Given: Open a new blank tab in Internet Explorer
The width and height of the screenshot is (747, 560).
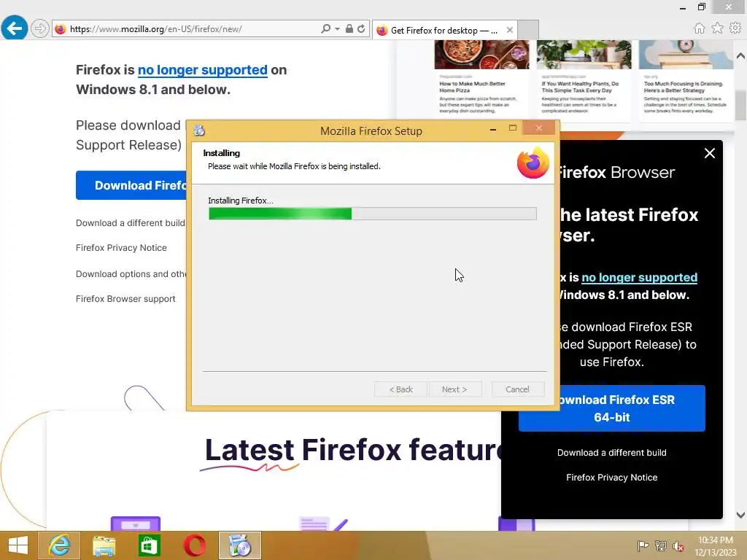Looking at the screenshot, I should (x=528, y=29).
